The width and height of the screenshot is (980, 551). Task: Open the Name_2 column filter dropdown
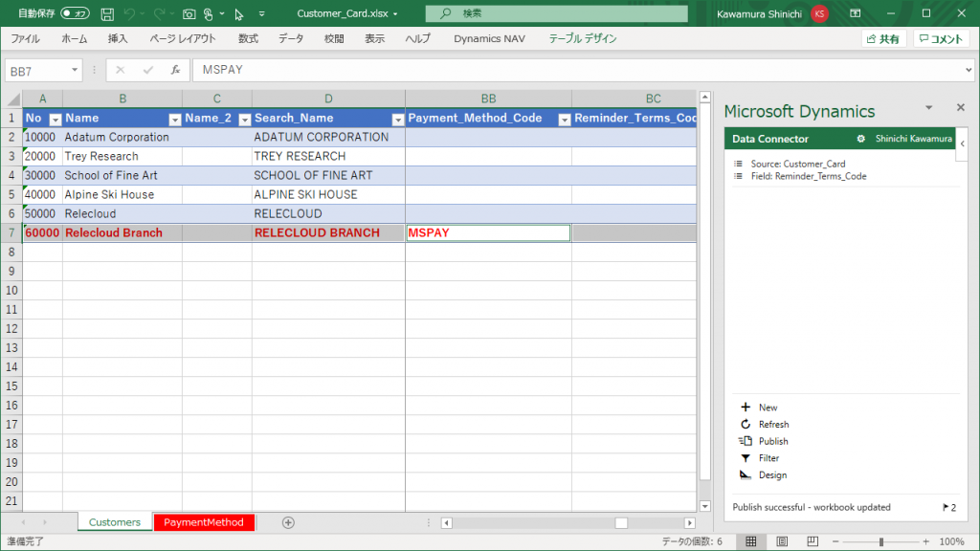tap(245, 120)
